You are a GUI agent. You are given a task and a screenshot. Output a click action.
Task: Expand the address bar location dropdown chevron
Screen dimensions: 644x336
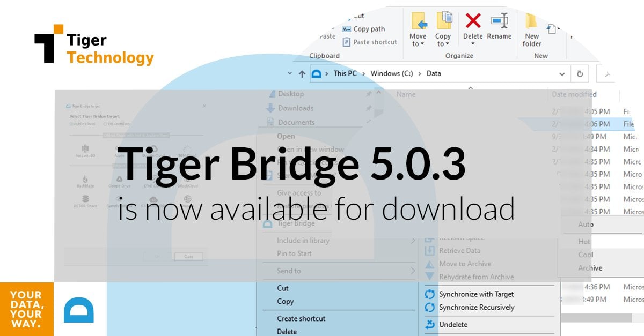[x=562, y=73]
